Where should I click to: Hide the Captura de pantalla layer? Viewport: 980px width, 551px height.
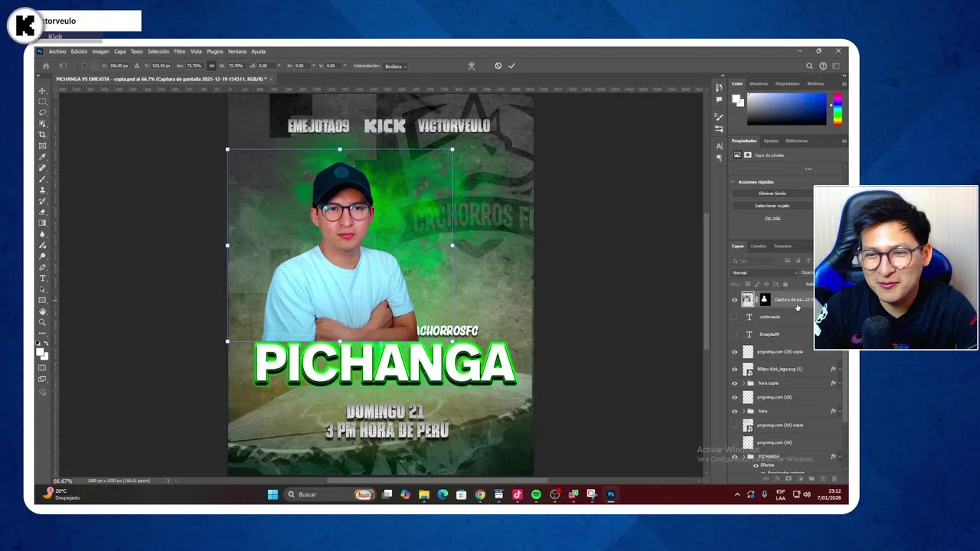[734, 300]
